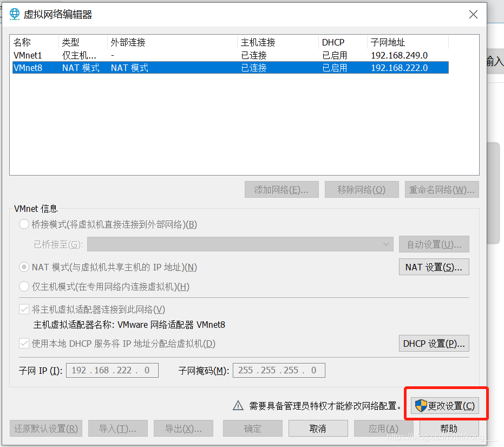Click 添加网络(E)... button
Screen dimensions: 504x447
point(282,189)
